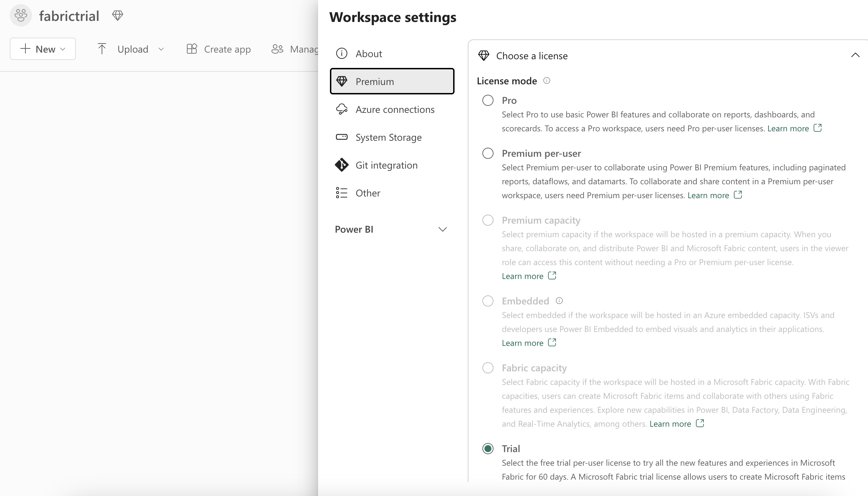Open the Azure connections tab
This screenshot has height=496, width=868.
[x=392, y=109]
